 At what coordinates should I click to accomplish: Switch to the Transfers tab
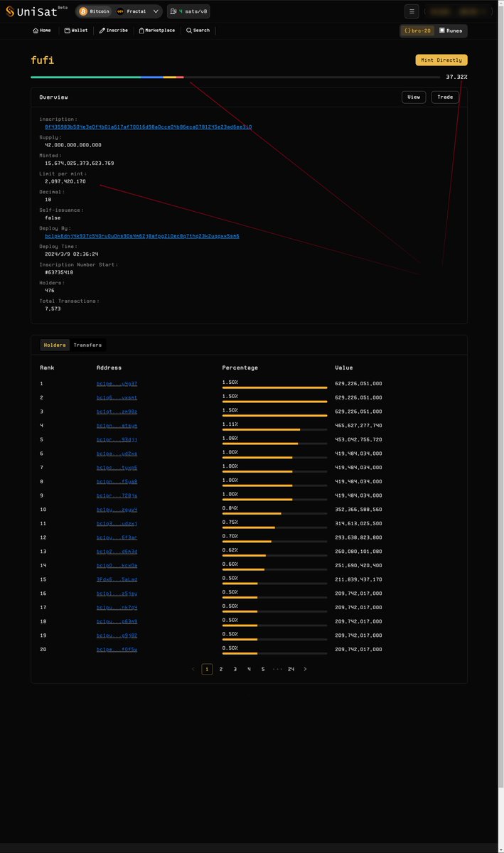pos(87,345)
